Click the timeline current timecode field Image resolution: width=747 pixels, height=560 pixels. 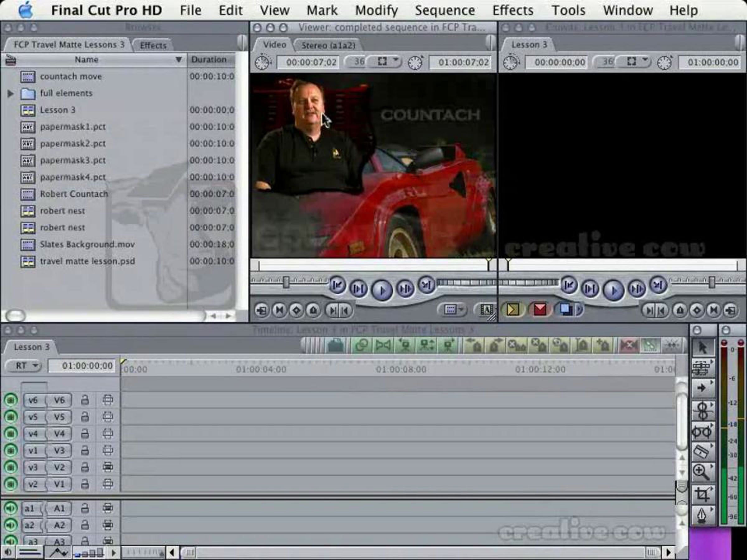pos(82,366)
